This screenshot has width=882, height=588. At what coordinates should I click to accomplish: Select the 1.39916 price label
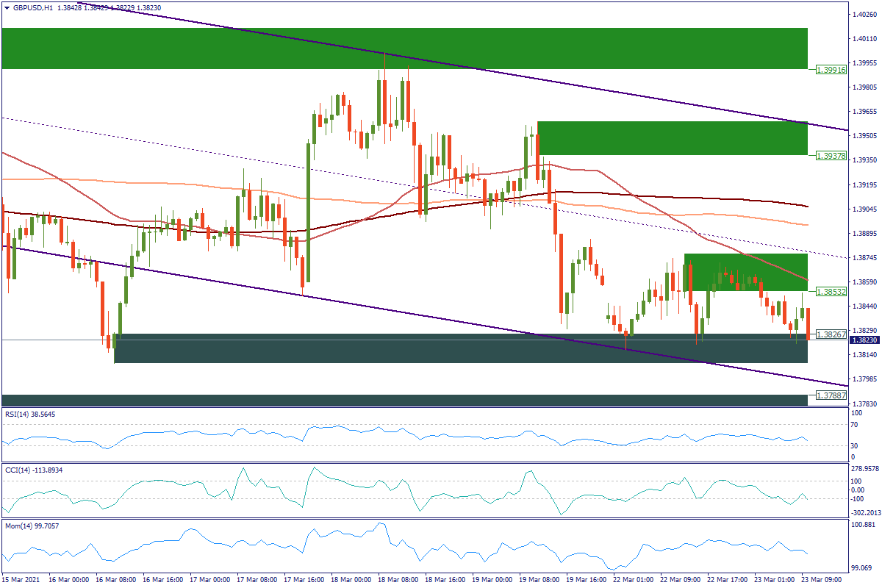831,69
